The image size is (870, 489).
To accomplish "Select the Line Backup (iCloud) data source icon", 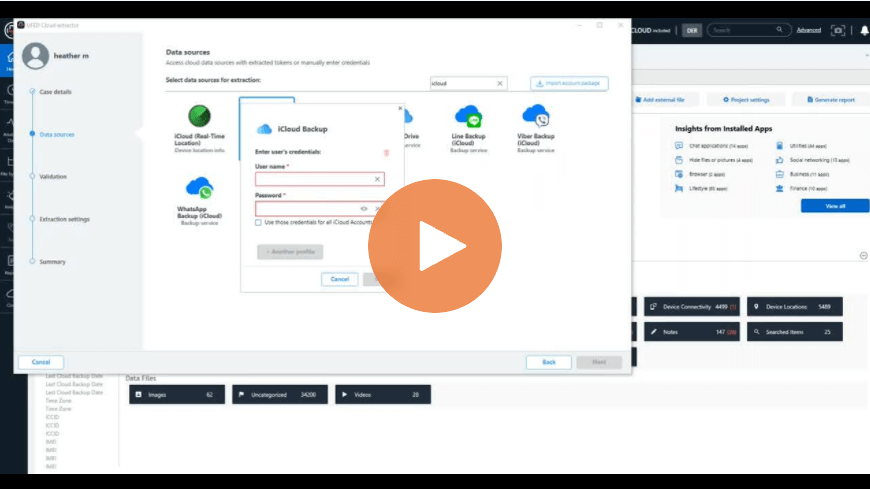I will (468, 117).
